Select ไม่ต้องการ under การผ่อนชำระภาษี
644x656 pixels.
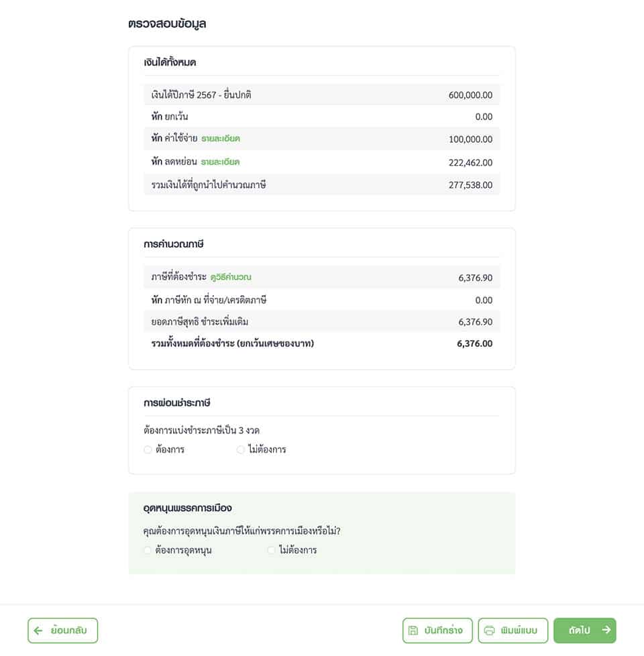(241, 450)
